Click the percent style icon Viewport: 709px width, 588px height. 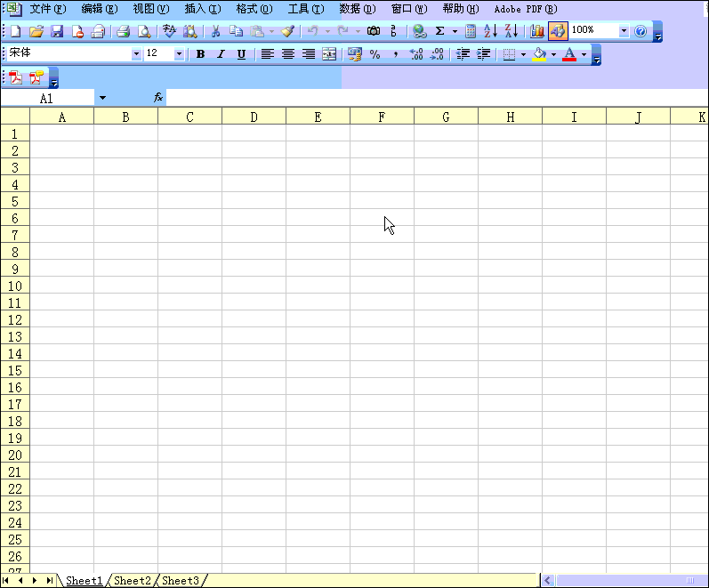(375, 55)
